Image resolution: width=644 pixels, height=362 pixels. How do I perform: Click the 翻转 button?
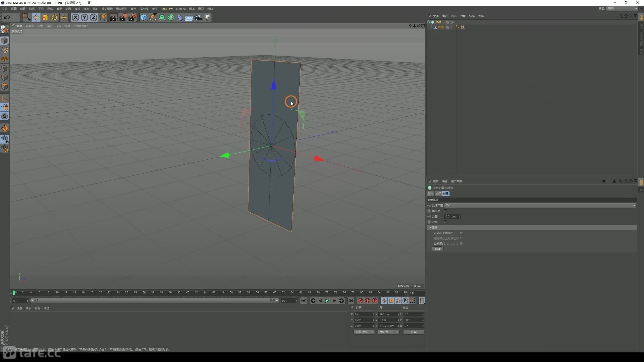438,249
